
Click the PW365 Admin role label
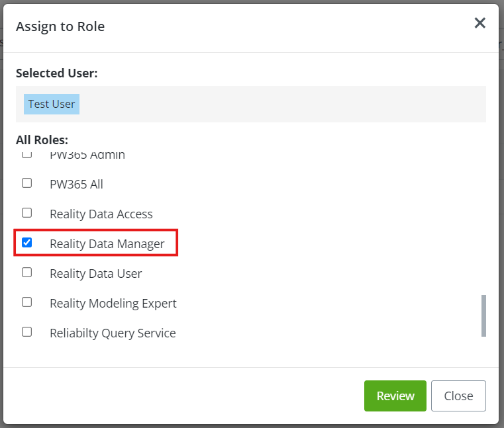87,155
